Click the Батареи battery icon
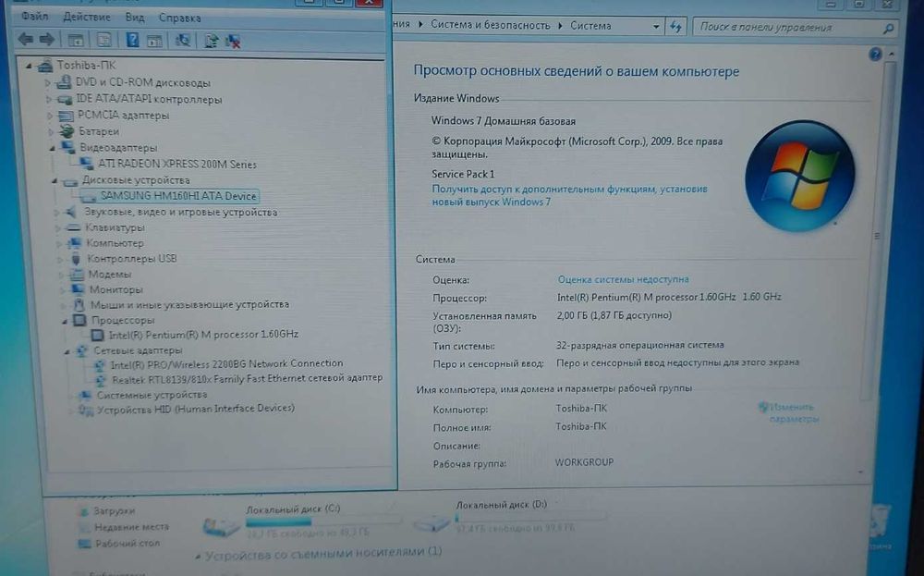The image size is (924, 576). coord(67,131)
